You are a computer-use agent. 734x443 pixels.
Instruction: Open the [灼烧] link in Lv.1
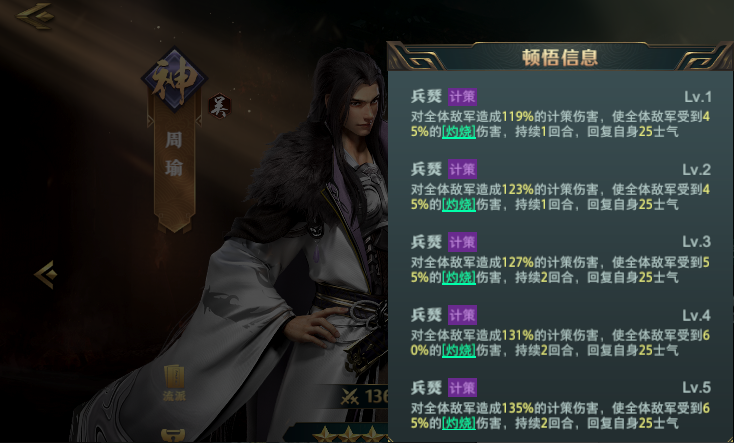tap(459, 132)
